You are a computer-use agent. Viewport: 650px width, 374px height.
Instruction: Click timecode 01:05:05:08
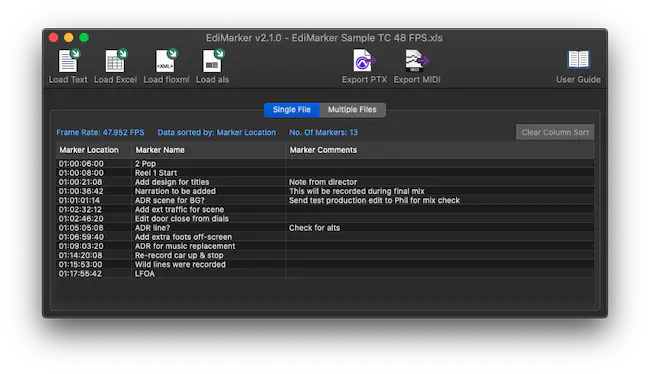(81, 228)
